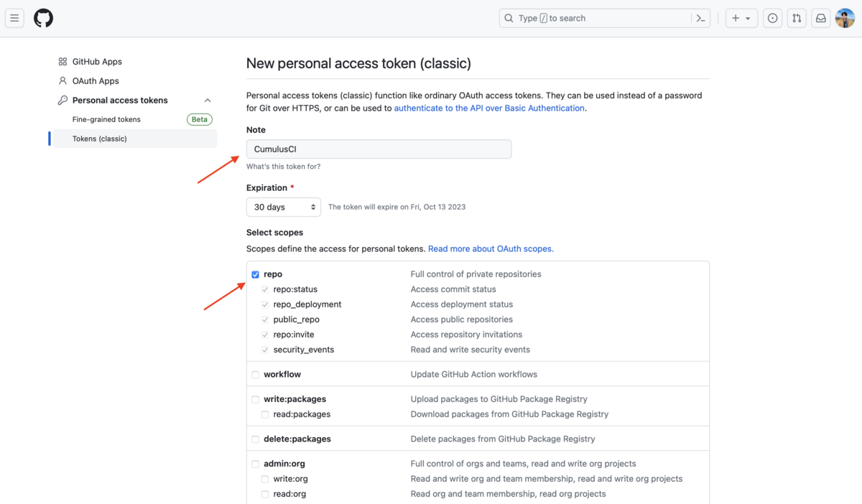Select Fine-grained tokens in sidebar
The image size is (862, 504).
click(x=106, y=119)
